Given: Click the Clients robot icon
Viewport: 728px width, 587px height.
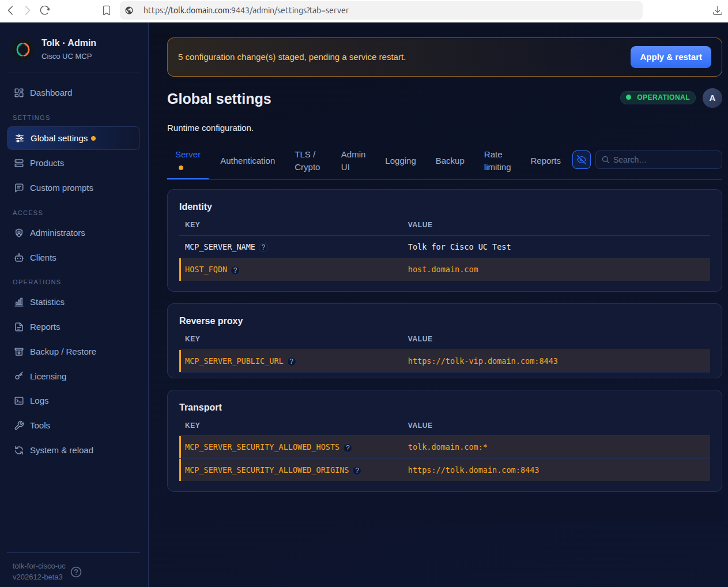Looking at the screenshot, I should pos(19,258).
